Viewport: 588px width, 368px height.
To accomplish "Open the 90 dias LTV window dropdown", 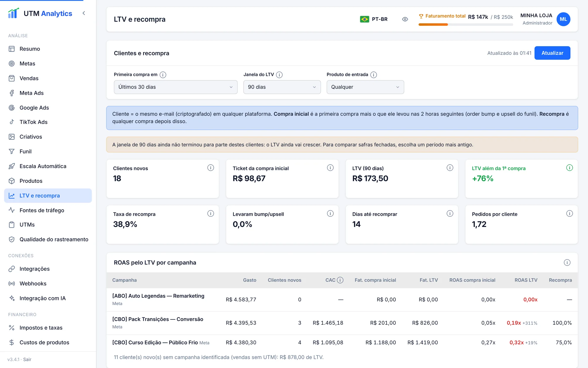I will click(282, 87).
